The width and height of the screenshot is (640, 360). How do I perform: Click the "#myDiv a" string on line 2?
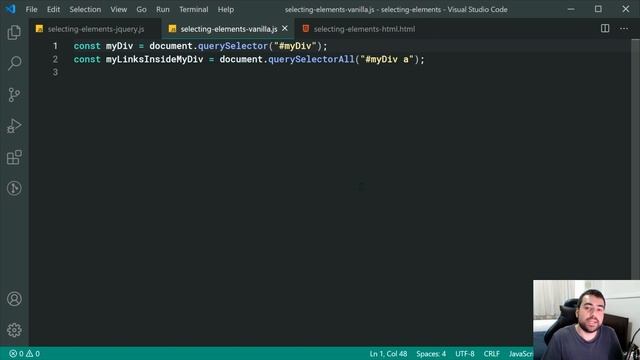pos(387,59)
